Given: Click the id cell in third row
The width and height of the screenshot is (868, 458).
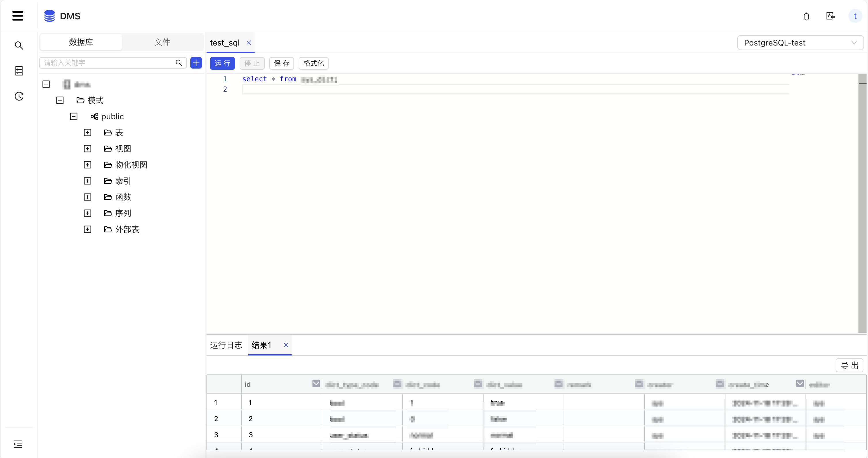Looking at the screenshot, I should click(x=281, y=435).
